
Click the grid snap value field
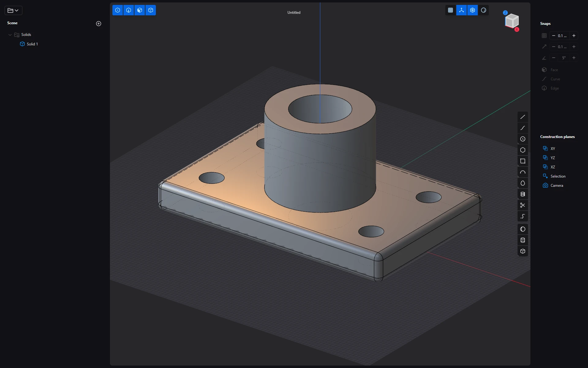pyautogui.click(x=563, y=36)
